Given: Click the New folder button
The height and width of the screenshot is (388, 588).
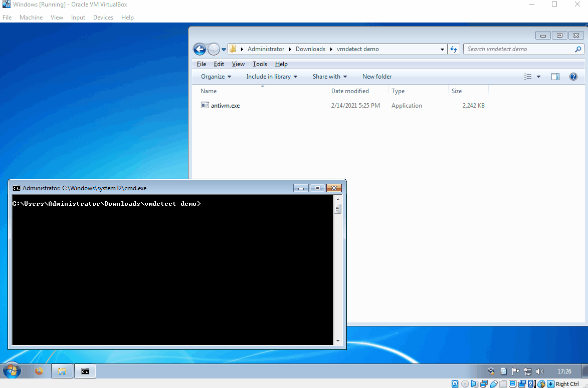Looking at the screenshot, I should tap(377, 77).
